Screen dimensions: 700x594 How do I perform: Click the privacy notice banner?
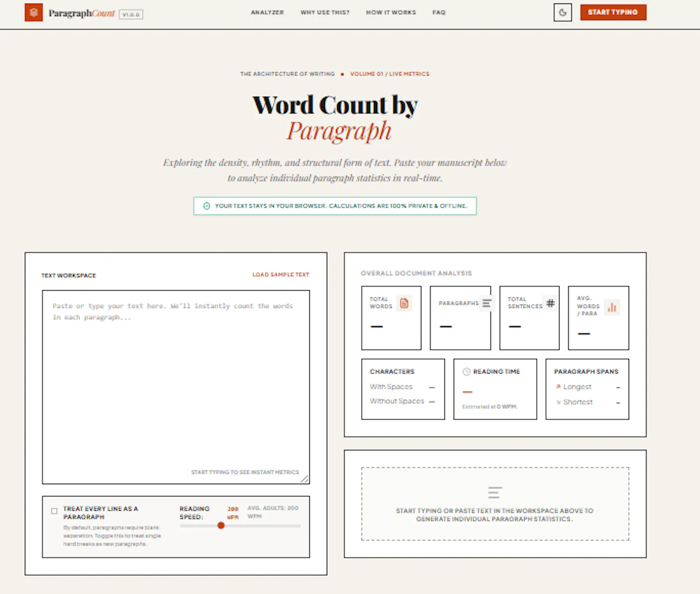click(335, 206)
